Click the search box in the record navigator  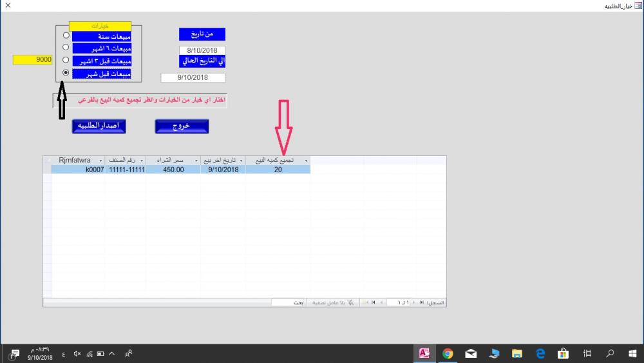[289, 302]
